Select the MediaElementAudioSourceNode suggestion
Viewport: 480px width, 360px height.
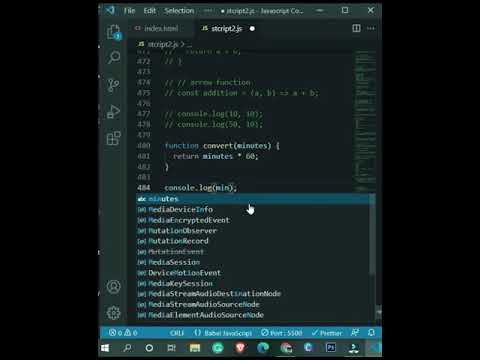coord(253,315)
